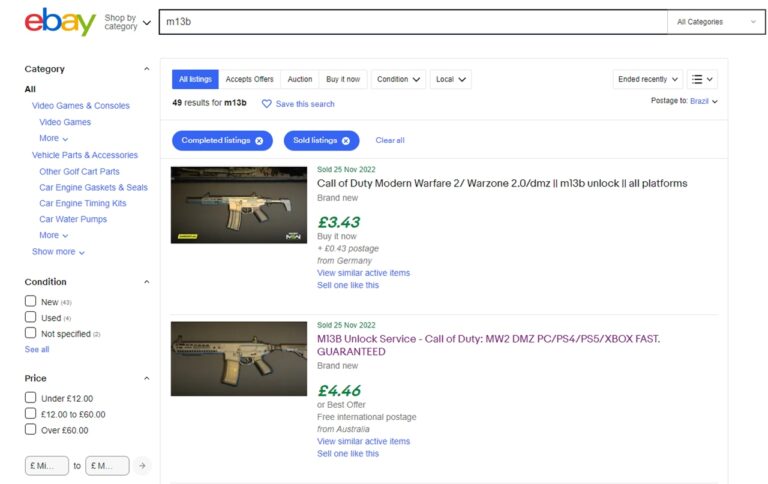768x484 pixels.
Task: Open the Condition filter dropdown
Action: pyautogui.click(x=398, y=79)
